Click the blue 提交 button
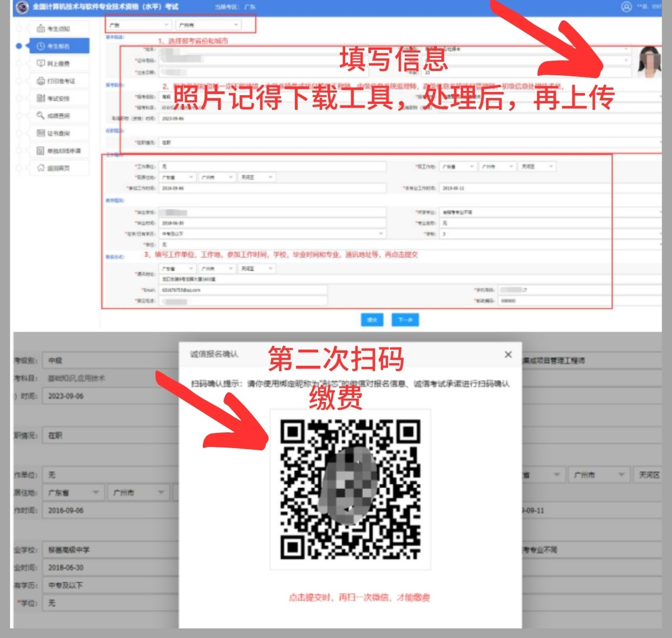 pos(372,320)
